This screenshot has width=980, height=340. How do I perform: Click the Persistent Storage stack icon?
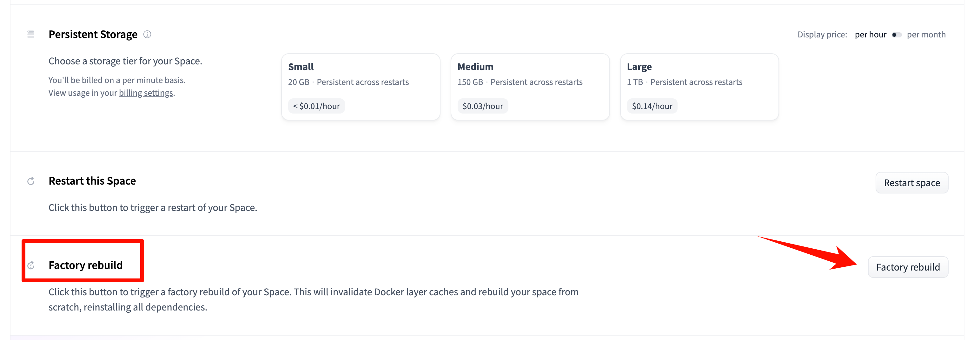coord(31,35)
